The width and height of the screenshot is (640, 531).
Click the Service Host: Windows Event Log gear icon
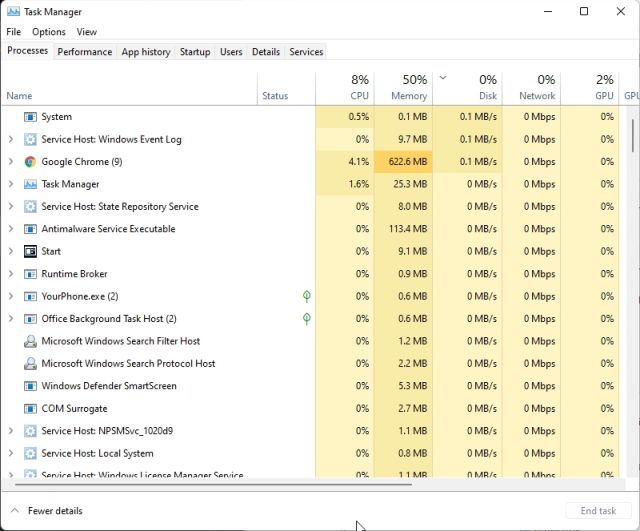(x=30, y=140)
